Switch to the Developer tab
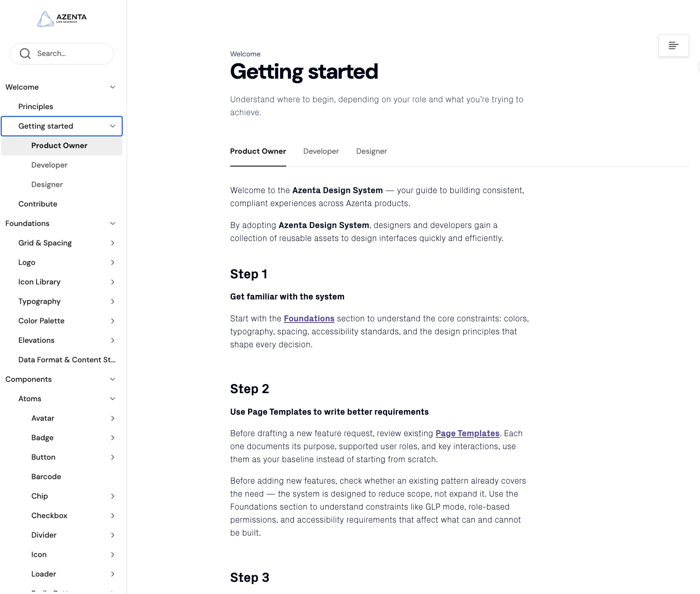The height and width of the screenshot is (594, 700). pos(321,151)
